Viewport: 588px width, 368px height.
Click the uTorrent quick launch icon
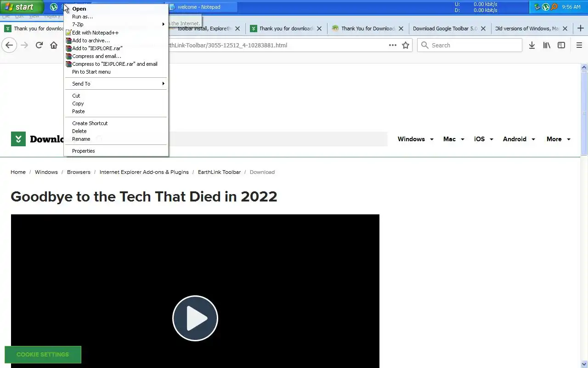coord(54,7)
